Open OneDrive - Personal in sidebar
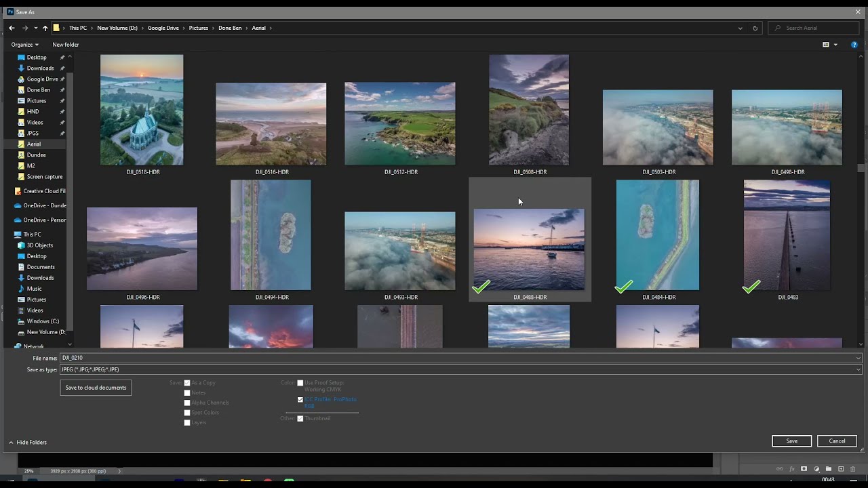 click(x=39, y=220)
